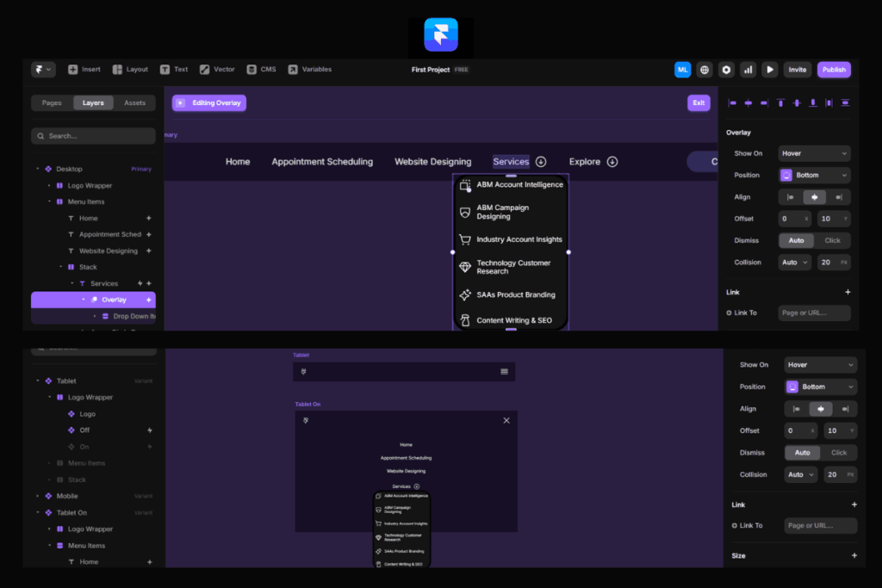This screenshot has height=588, width=882.
Task: Collapse the Desktop layer in tree
Action: pos(38,170)
